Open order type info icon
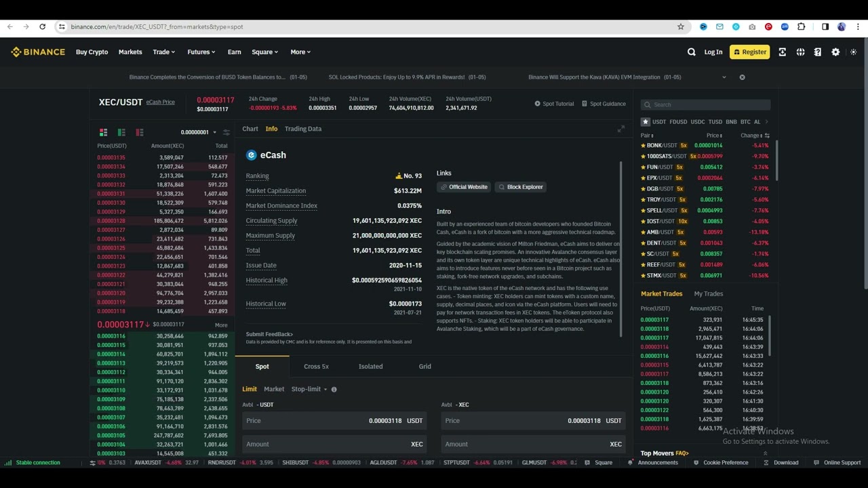The width and height of the screenshot is (868, 488). pyautogui.click(x=334, y=389)
